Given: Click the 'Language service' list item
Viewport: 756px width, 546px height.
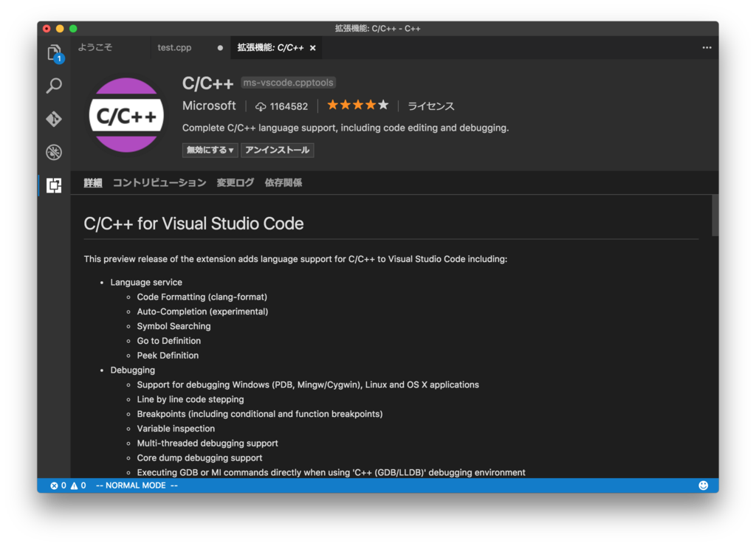Looking at the screenshot, I should (146, 283).
